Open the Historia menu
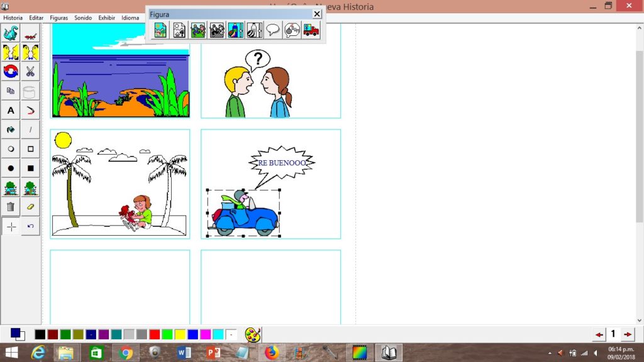This screenshot has width=644, height=362. (13, 18)
